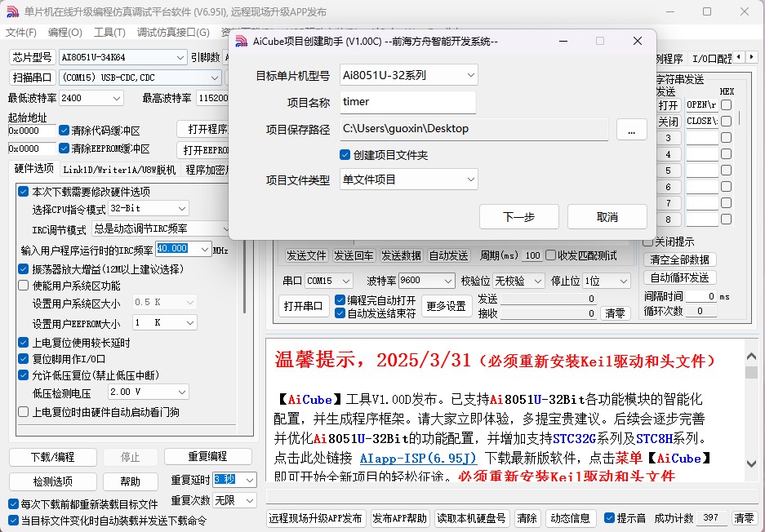Open 重复次数 无限 dropdown
The image size is (765, 532).
click(234, 500)
